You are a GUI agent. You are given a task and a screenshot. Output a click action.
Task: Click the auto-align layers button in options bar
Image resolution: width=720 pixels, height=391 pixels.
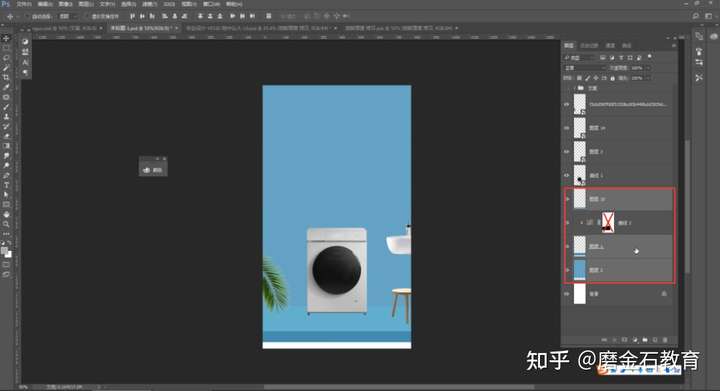[269, 16]
